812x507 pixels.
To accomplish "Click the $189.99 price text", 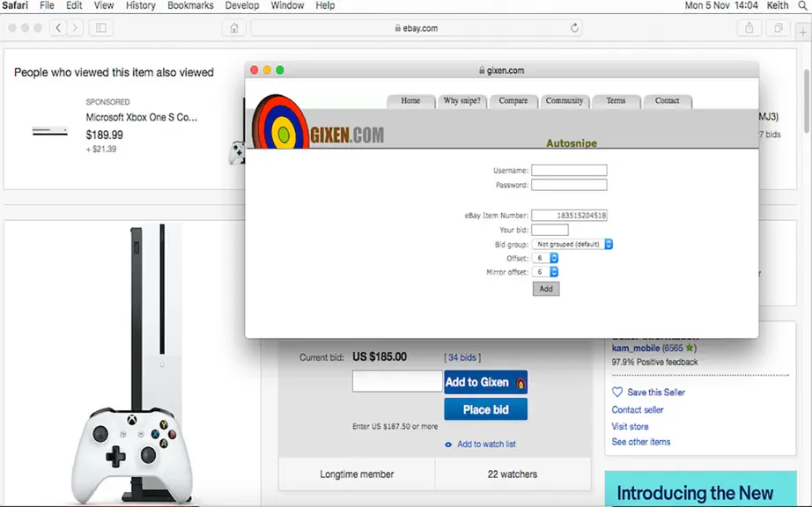I will [x=105, y=135].
